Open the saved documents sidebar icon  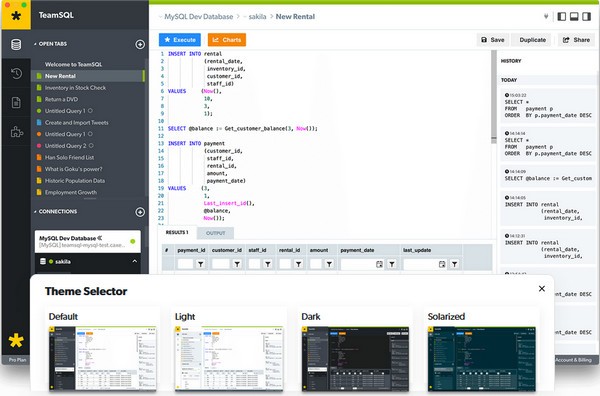(x=16, y=103)
